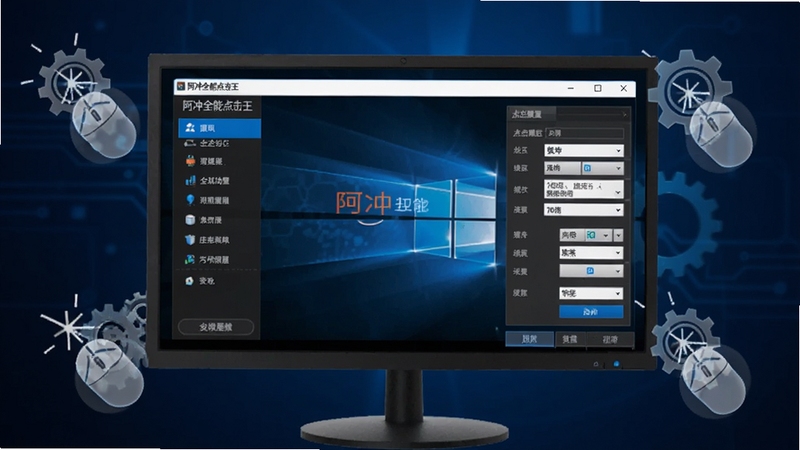This screenshot has width=800, height=450.
Task: Click the dark text field at the settings panel top
Action: [584, 133]
